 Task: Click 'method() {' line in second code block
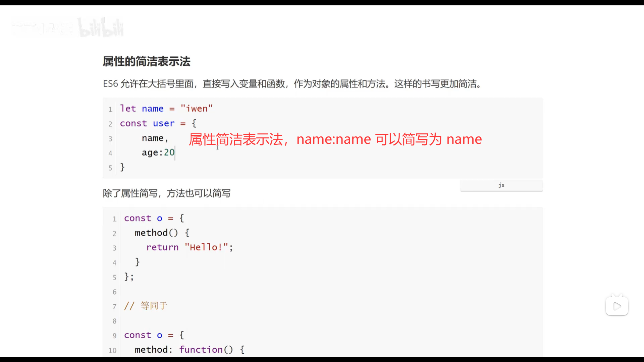pyautogui.click(x=162, y=233)
